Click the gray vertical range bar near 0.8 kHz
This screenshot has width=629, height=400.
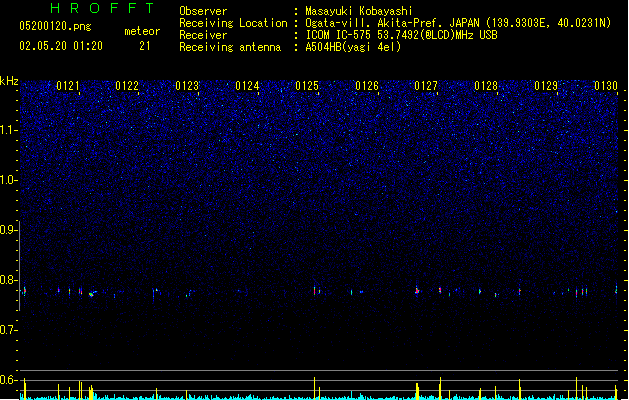pos(20,266)
